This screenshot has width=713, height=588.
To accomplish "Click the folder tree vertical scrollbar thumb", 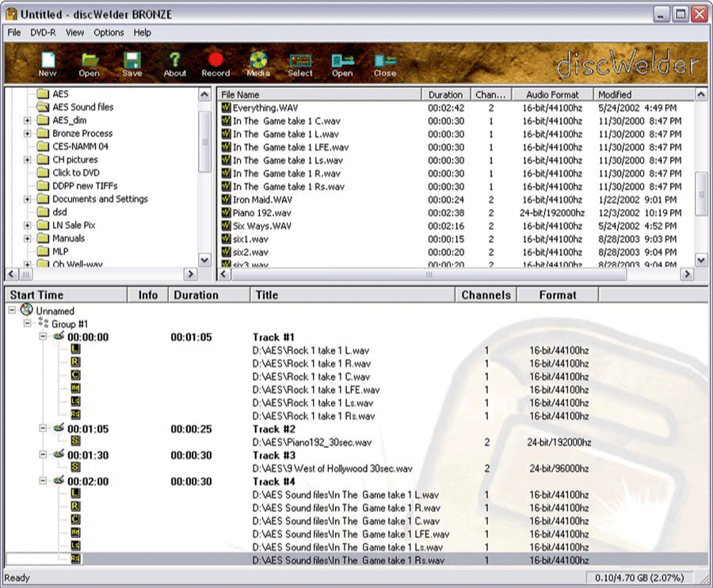I will [x=204, y=142].
